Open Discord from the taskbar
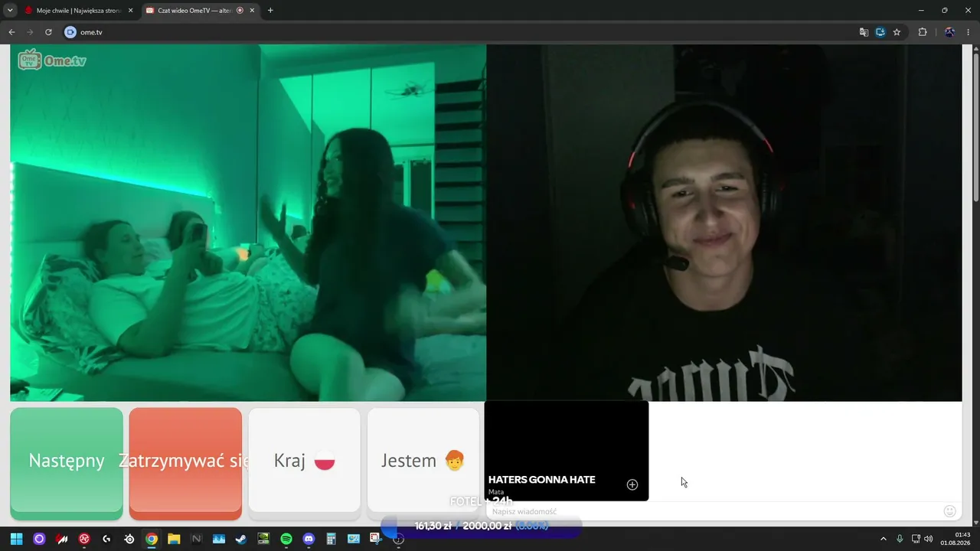980x551 pixels. [309, 539]
